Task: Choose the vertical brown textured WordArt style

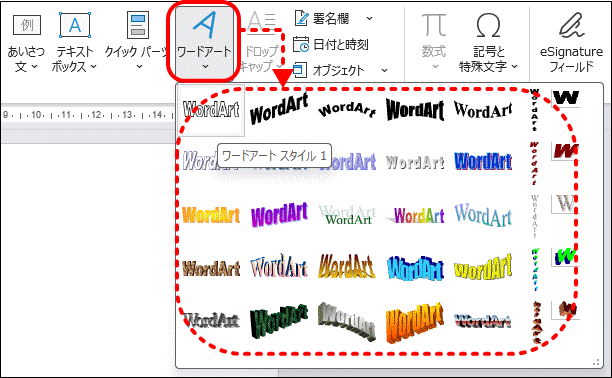Action: tap(537, 322)
